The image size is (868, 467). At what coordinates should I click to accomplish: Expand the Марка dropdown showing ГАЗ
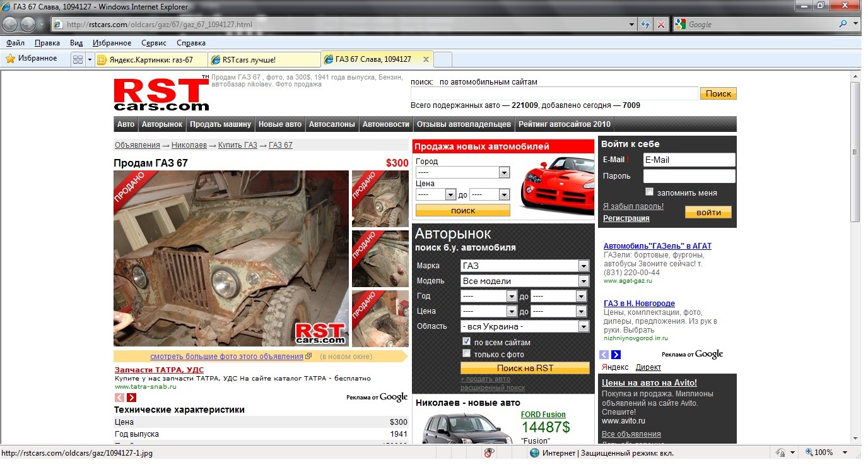tap(525, 266)
